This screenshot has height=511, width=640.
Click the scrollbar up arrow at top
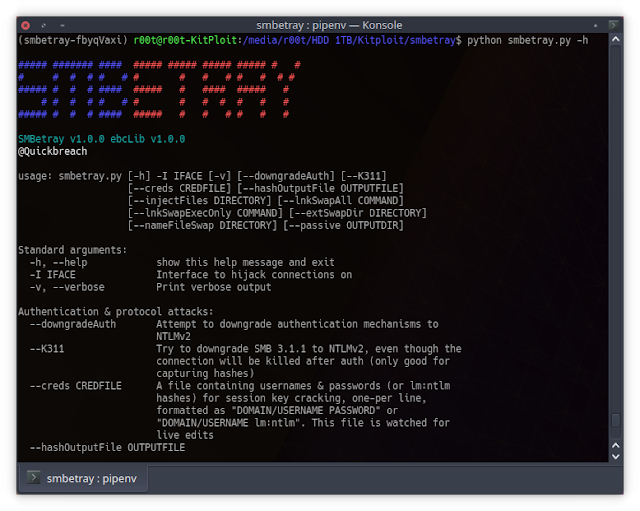pyautogui.click(x=616, y=39)
